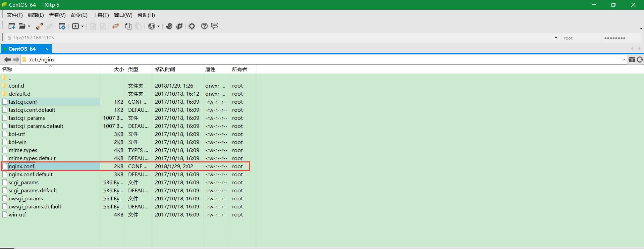Sort by the 所有者 column header
Viewport: 644px width, 249px height.
[243, 69]
